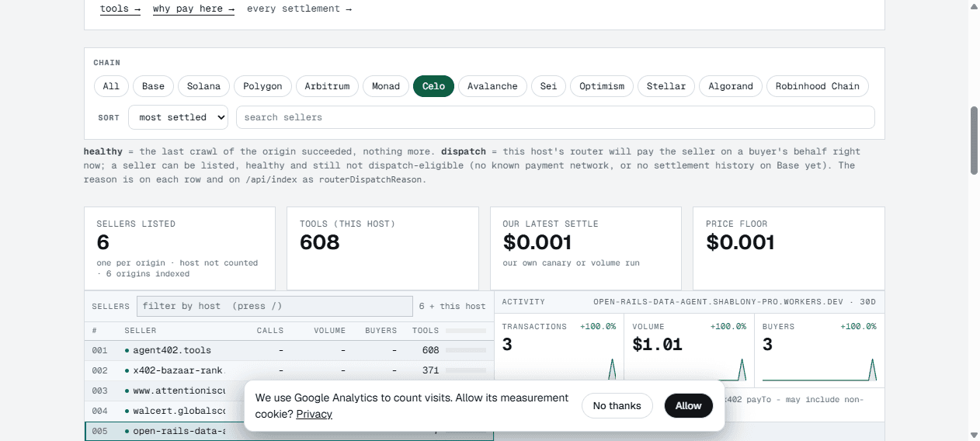The image size is (980, 441).
Task: Click the SELLERS LISTED stat card
Action: point(179,248)
